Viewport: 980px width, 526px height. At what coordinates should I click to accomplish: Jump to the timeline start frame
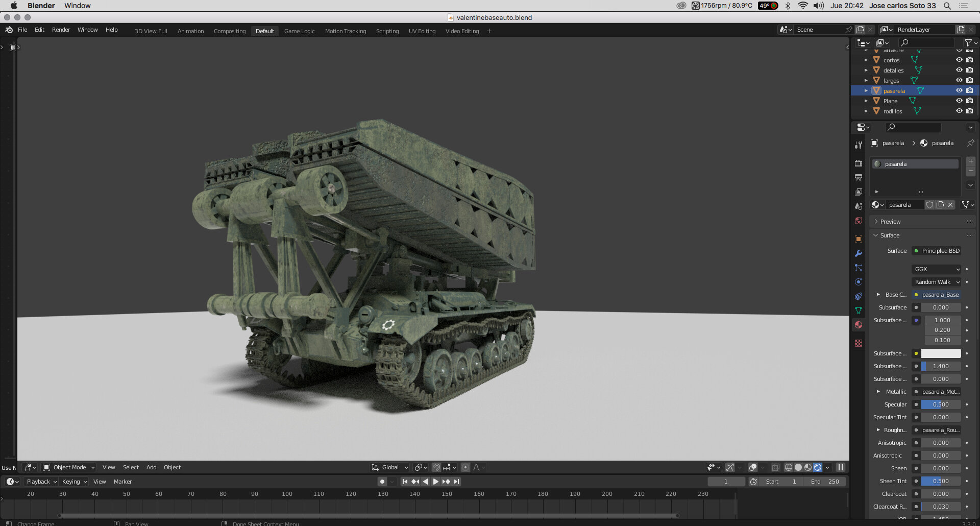coord(405,482)
